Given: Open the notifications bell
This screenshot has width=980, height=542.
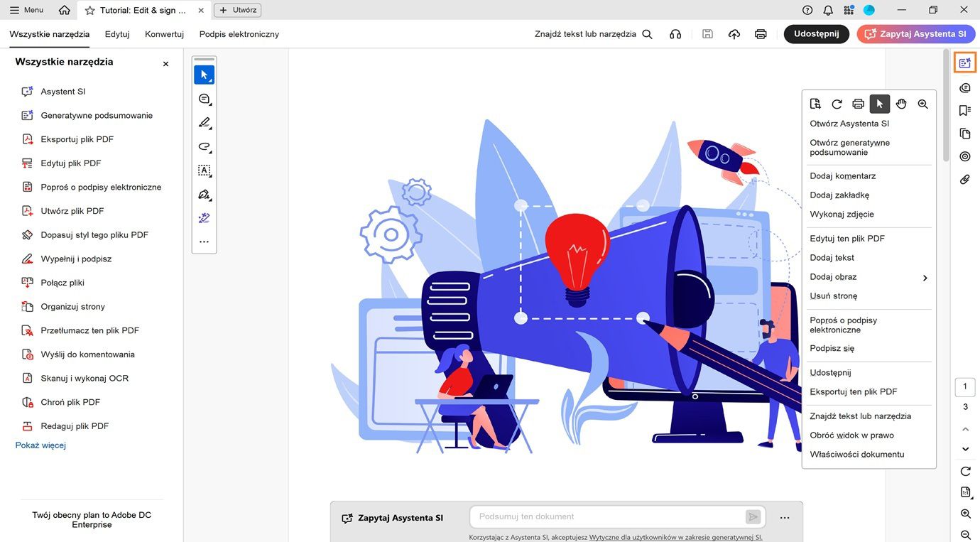Looking at the screenshot, I should point(828,10).
